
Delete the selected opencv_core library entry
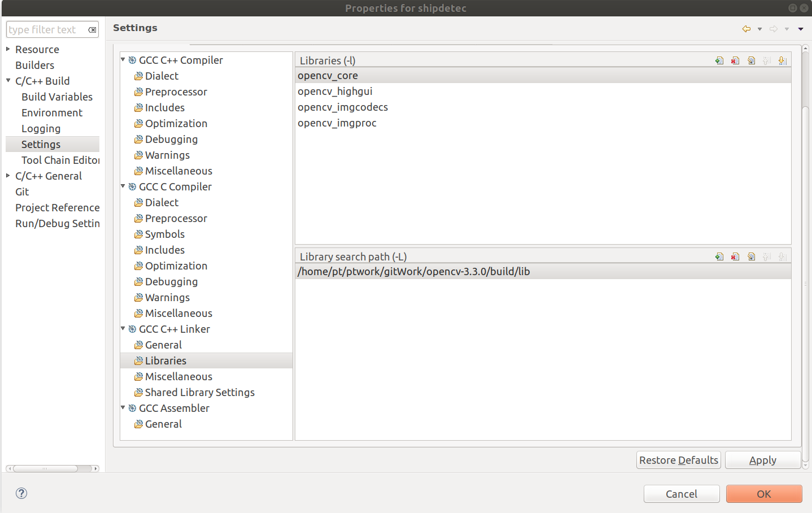click(735, 60)
